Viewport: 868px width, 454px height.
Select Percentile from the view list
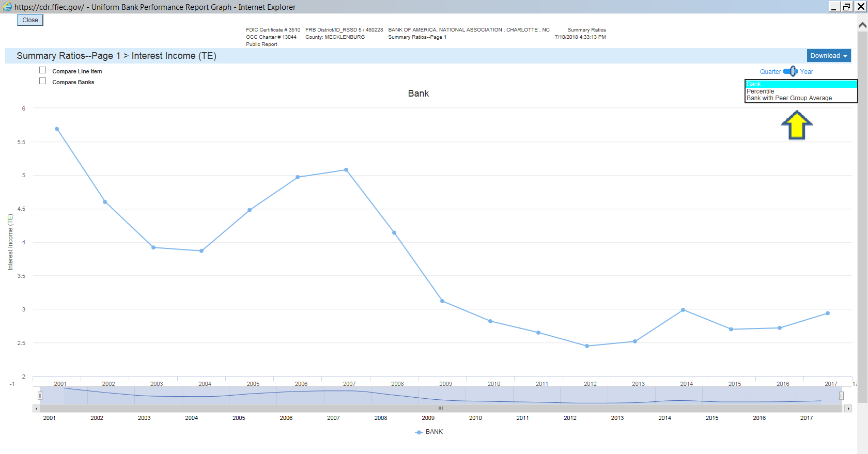tap(760, 91)
